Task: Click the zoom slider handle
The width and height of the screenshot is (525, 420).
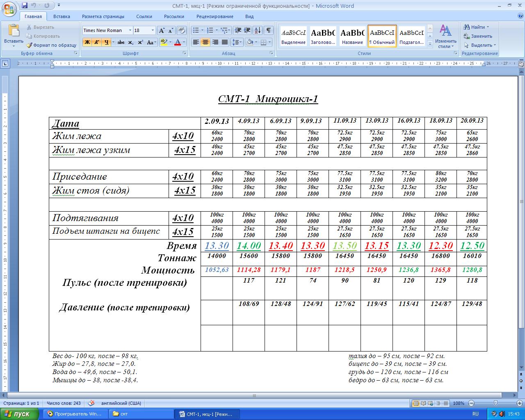Action: 495,403
